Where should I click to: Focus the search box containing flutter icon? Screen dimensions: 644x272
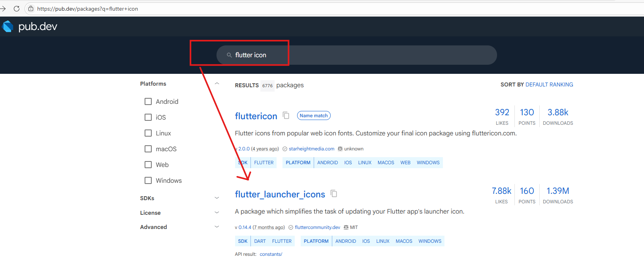(x=356, y=55)
